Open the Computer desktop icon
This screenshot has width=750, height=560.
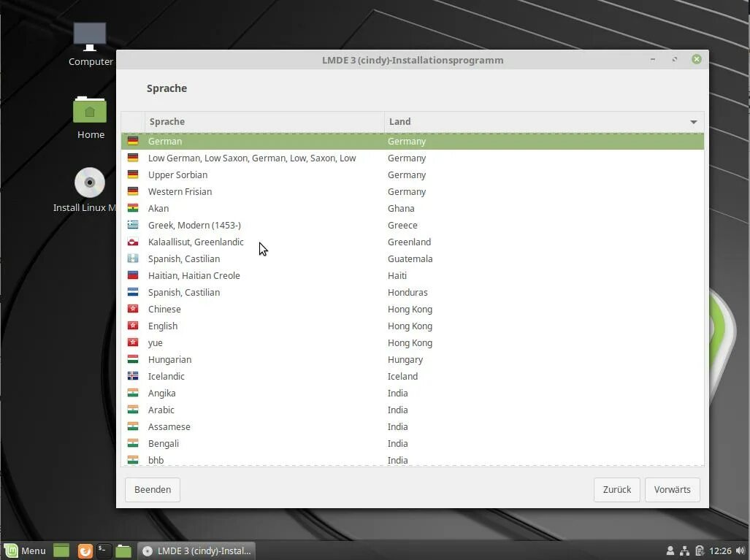(90, 44)
